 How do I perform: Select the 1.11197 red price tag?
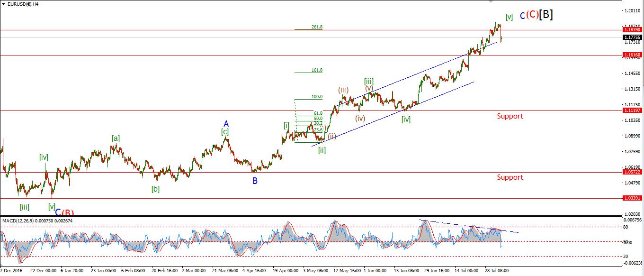pyautogui.click(x=632, y=110)
